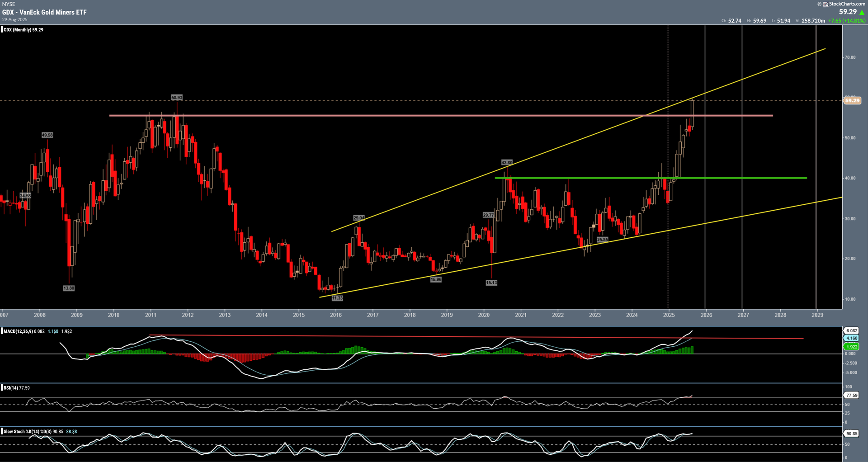Click the blue 4.160 signal value tag
Image resolution: width=868 pixels, height=462 pixels.
click(x=852, y=338)
